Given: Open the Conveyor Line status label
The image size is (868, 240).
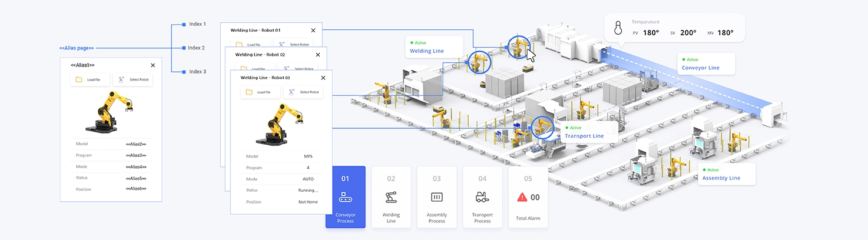Looking at the screenshot, I should click(700, 68).
